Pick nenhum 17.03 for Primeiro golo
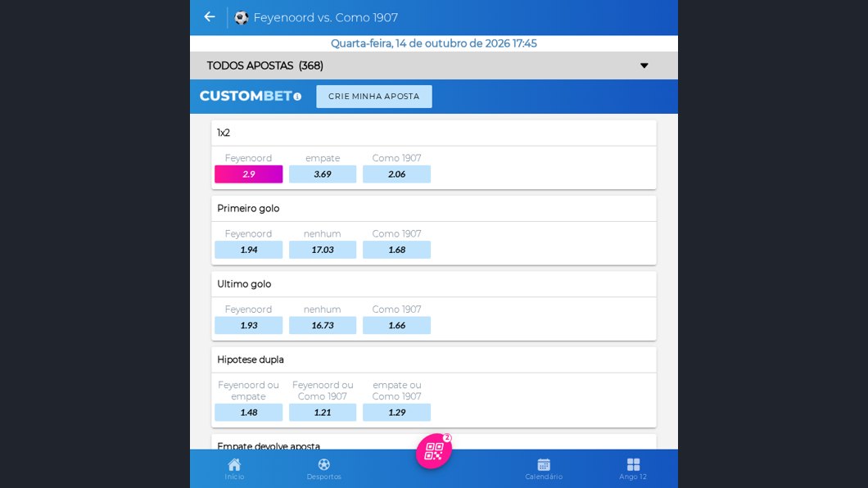868x488 pixels. click(323, 250)
